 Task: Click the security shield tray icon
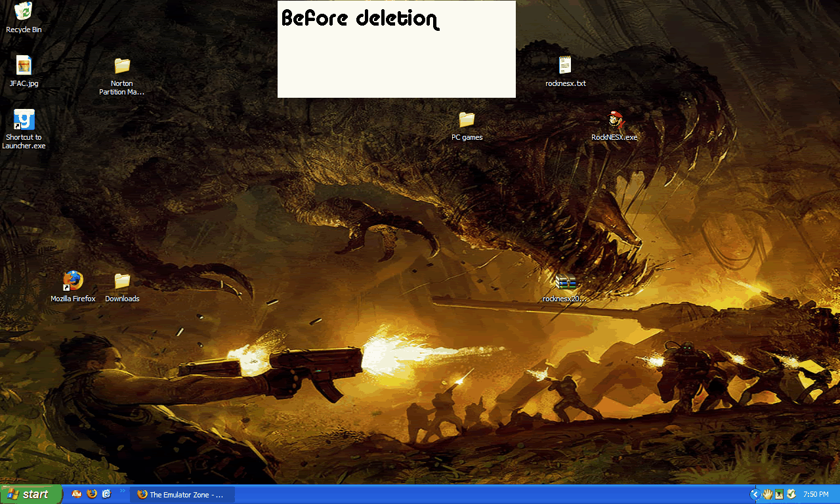(x=791, y=494)
